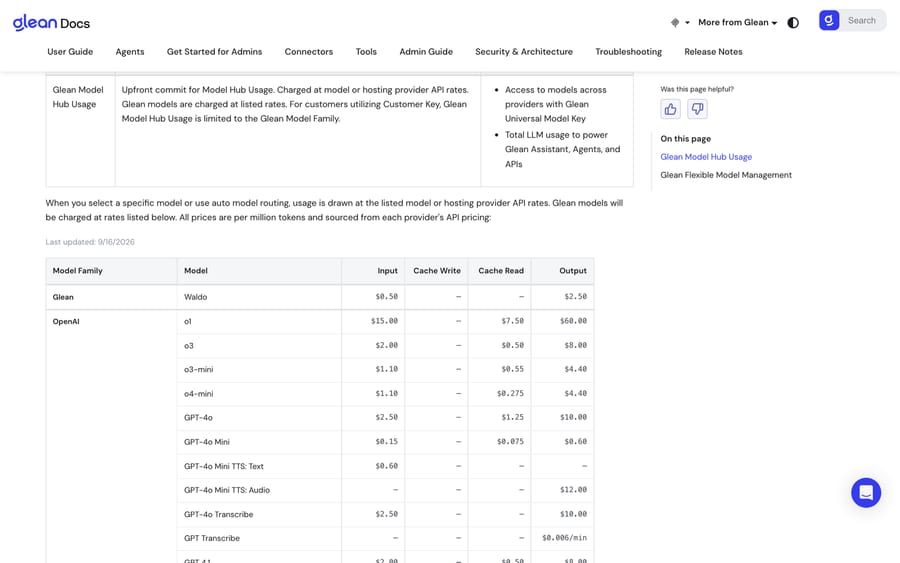Click the o4-mini model row name
Viewport: 900px width, 563px height.
tap(199, 394)
